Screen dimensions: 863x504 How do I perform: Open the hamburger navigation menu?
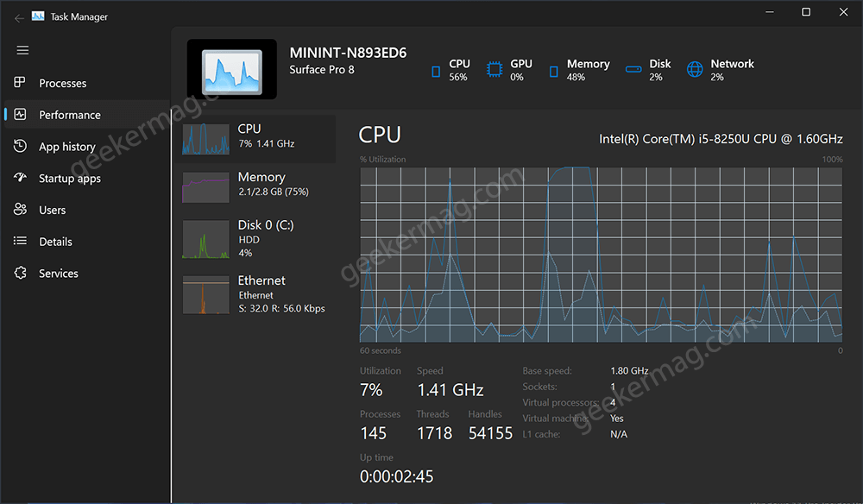click(x=22, y=51)
